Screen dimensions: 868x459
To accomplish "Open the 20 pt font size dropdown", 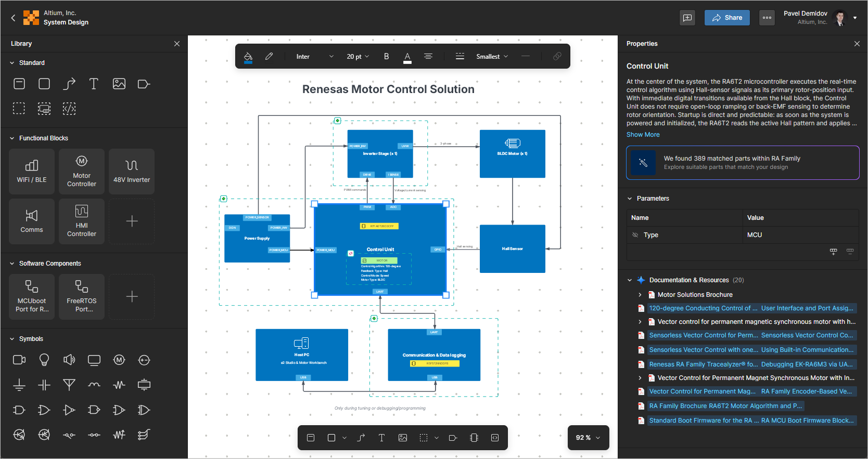I will pos(358,56).
